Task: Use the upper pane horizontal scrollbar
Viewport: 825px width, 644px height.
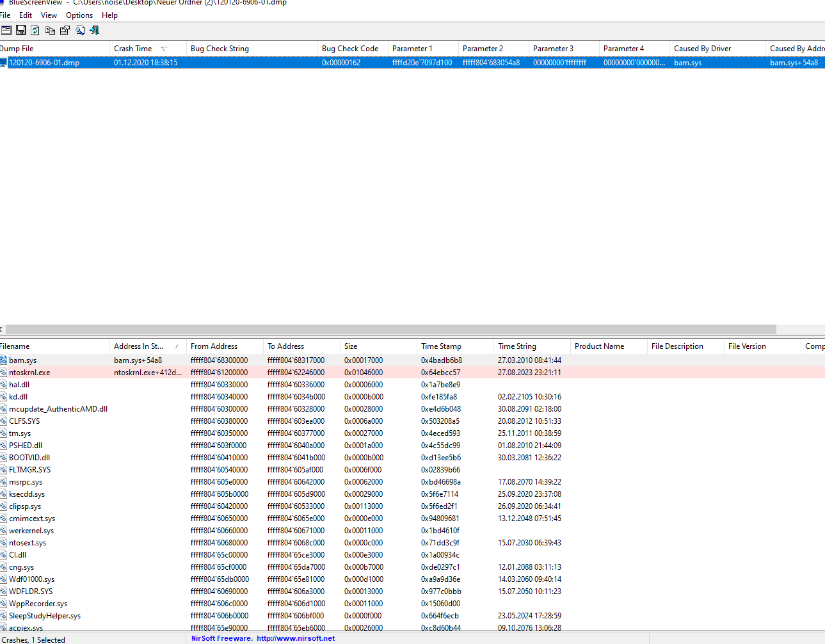Action: pos(390,329)
